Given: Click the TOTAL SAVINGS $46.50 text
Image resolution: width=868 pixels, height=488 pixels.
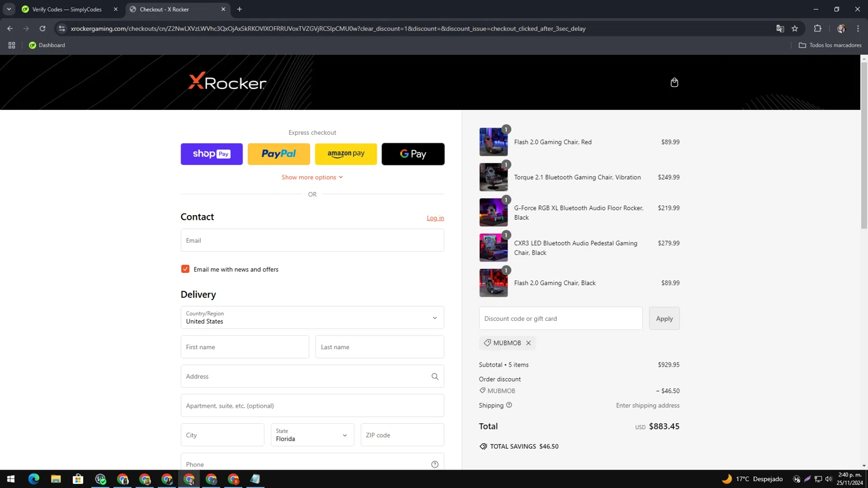Looking at the screenshot, I should (524, 446).
